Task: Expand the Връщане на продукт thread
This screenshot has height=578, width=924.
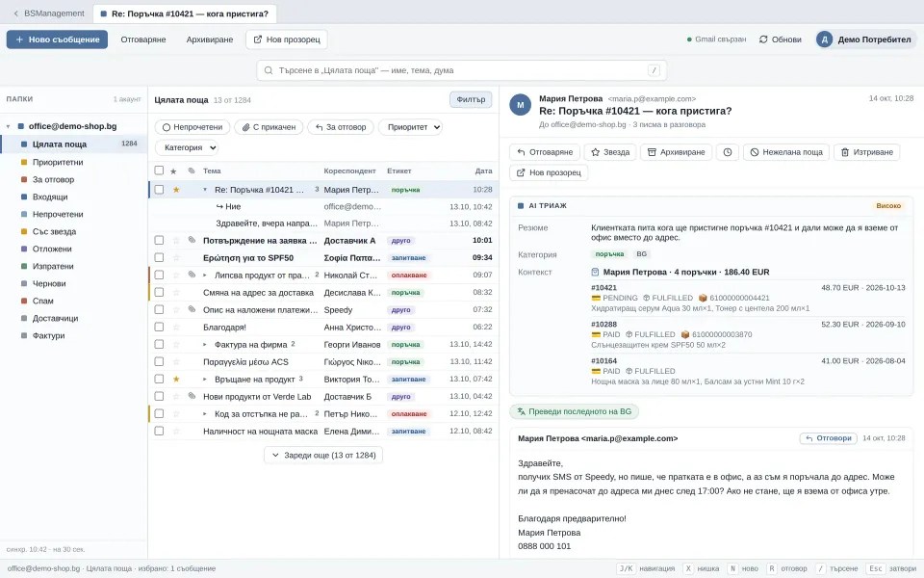Action: [205, 379]
